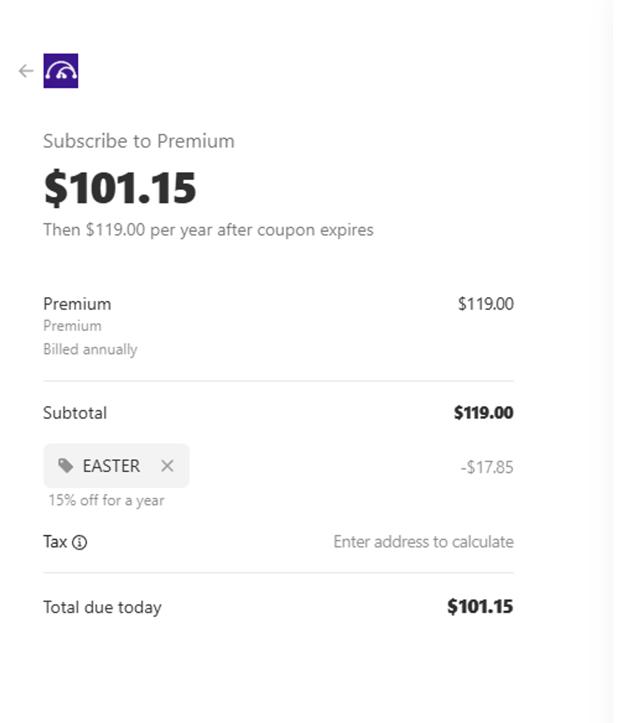The width and height of the screenshot is (640, 723).
Task: Click the large $101.15 price heading
Action: click(120, 188)
